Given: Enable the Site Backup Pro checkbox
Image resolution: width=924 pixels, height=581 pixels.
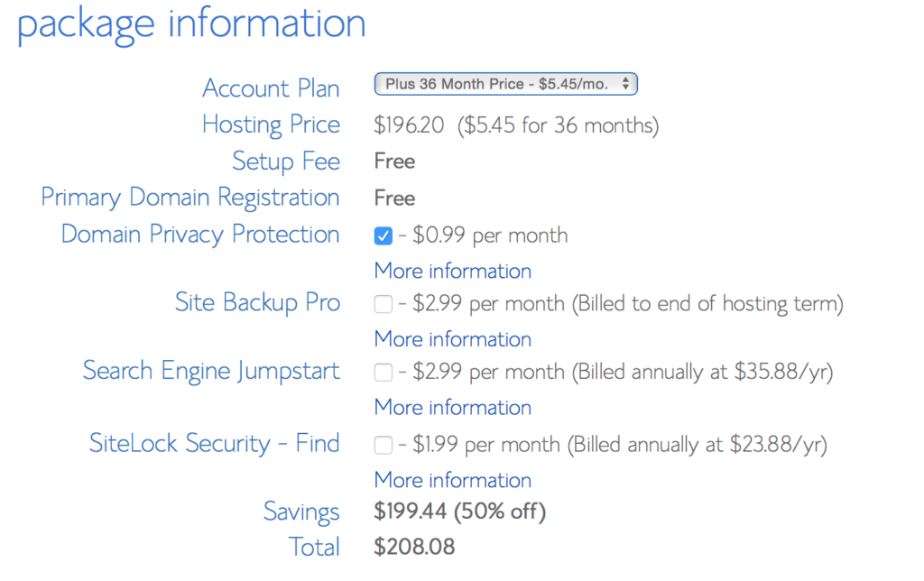Looking at the screenshot, I should click(x=383, y=304).
